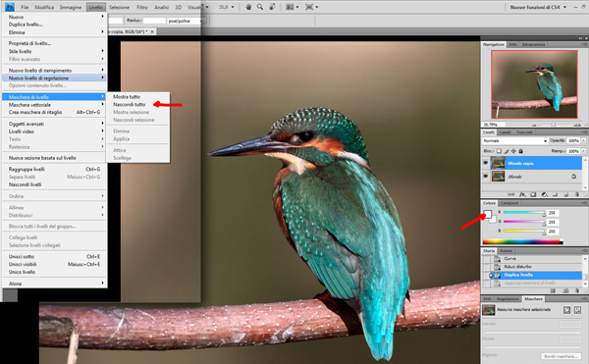Delete history state with trash icon
Screen dimensions: 589x364
[x=577, y=290]
